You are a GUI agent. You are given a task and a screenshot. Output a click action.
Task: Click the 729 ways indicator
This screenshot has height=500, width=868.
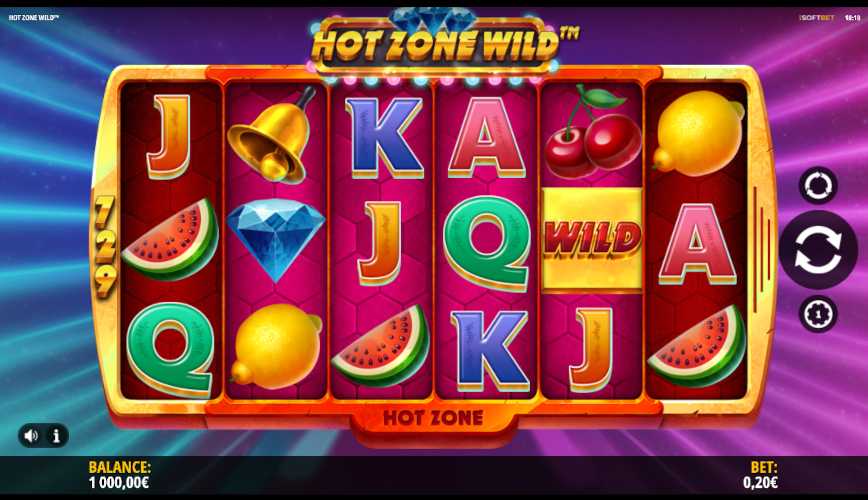(x=105, y=246)
